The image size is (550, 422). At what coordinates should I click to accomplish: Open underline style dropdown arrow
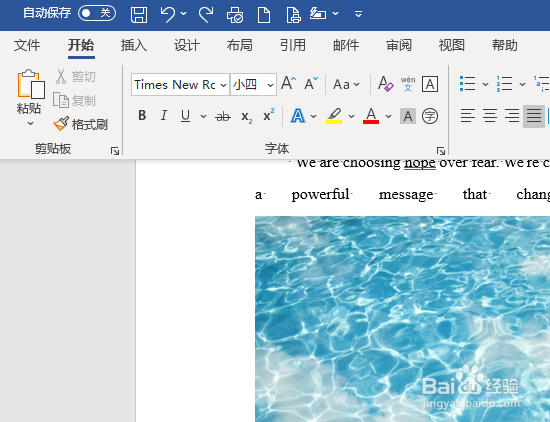click(x=203, y=116)
